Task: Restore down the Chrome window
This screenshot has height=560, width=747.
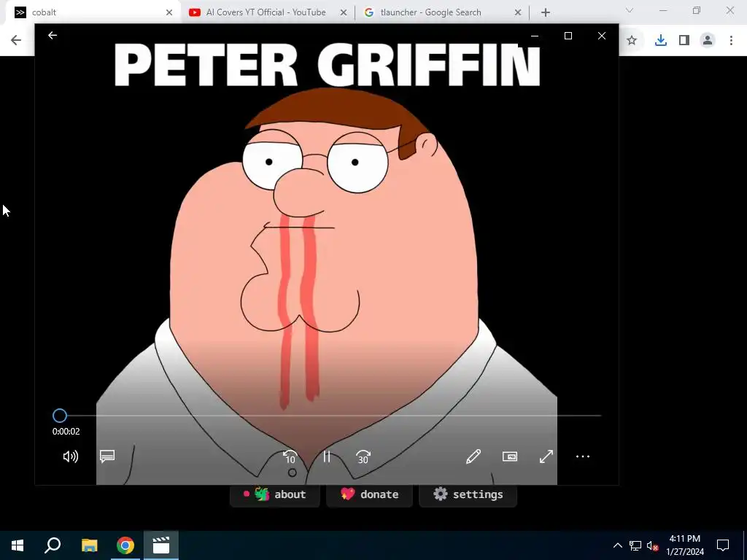Action: 697,10
